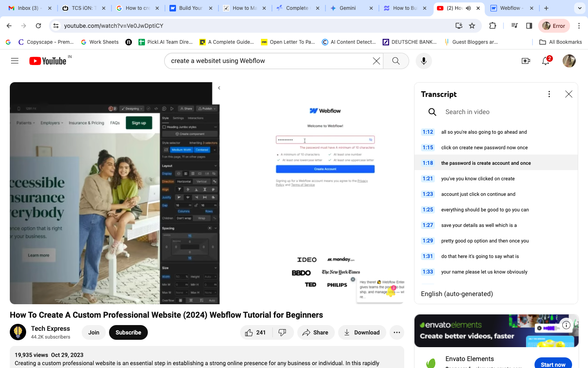The image size is (588, 368).
Task: Open the YouTube guide hamburger menu
Action: (x=15, y=61)
